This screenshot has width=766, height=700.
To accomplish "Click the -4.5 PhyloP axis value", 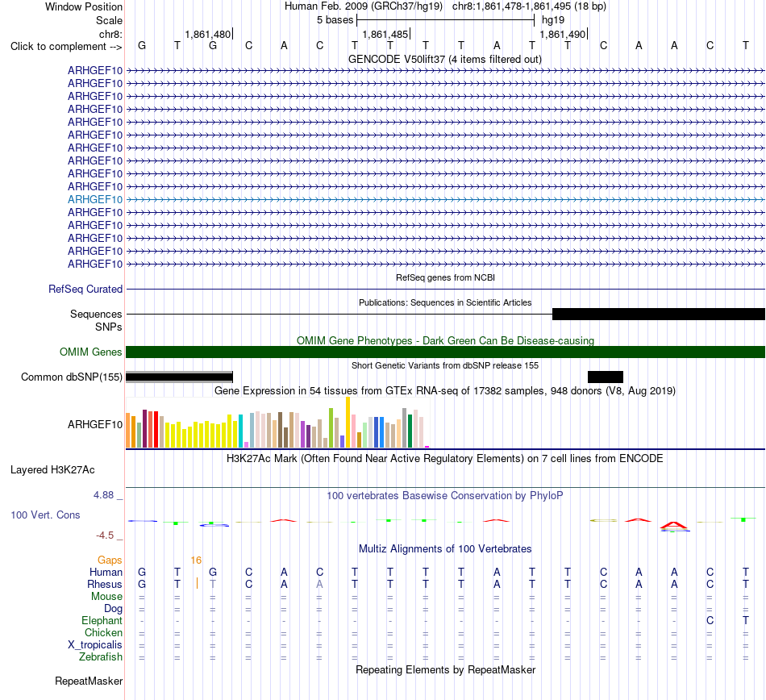I will (105, 535).
